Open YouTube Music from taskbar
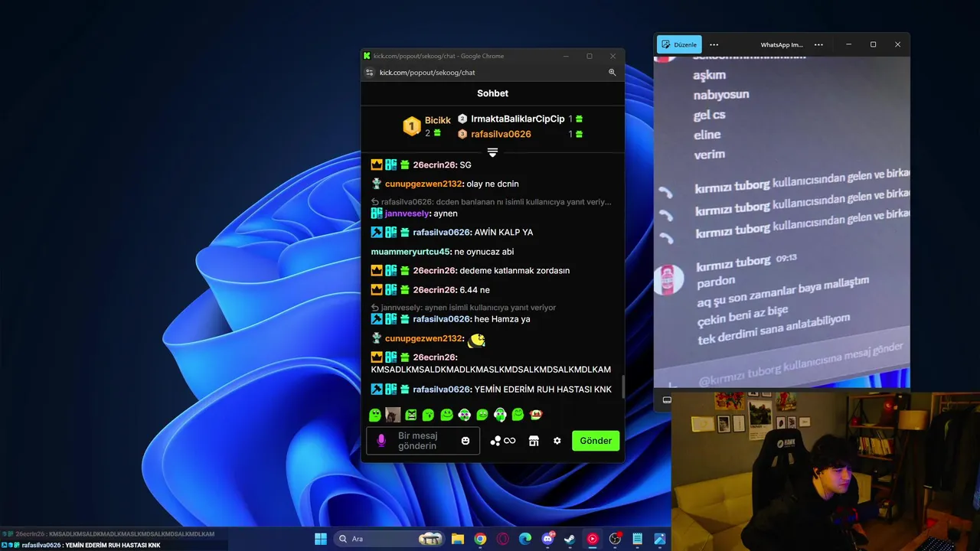This screenshot has width=980, height=551. pos(592,539)
